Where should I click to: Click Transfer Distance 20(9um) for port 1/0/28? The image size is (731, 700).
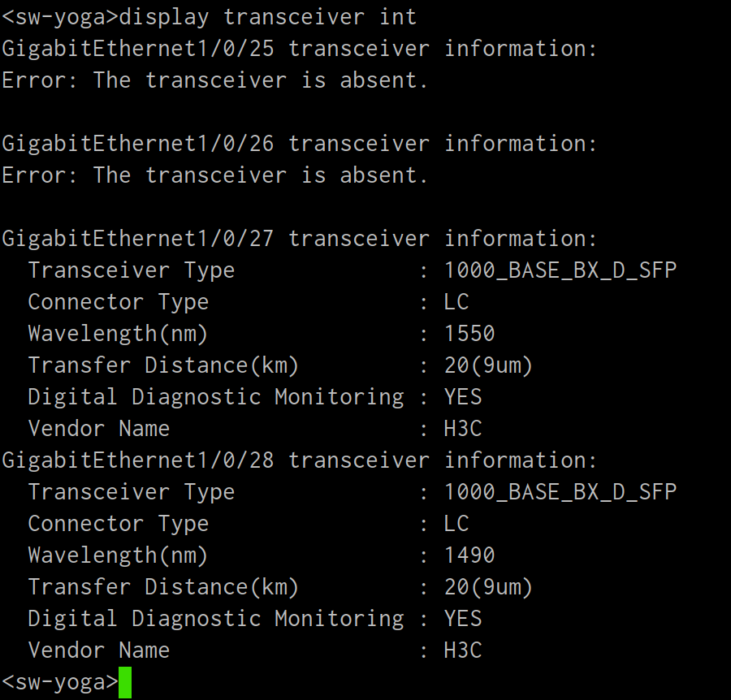click(488, 587)
